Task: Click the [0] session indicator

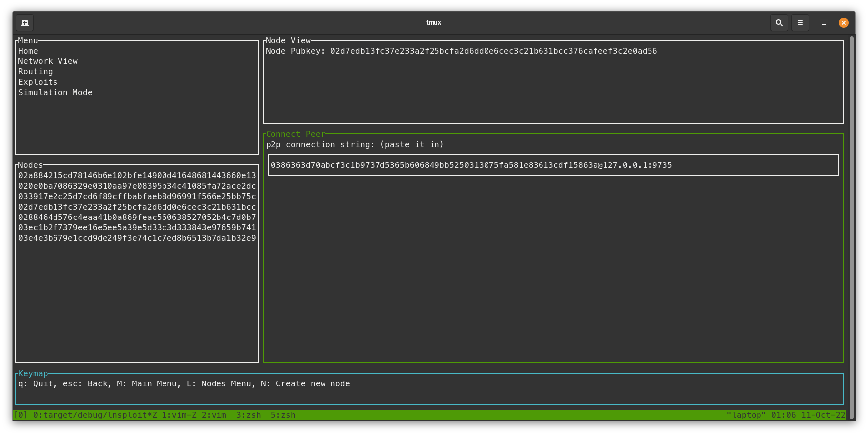Action: (x=21, y=415)
